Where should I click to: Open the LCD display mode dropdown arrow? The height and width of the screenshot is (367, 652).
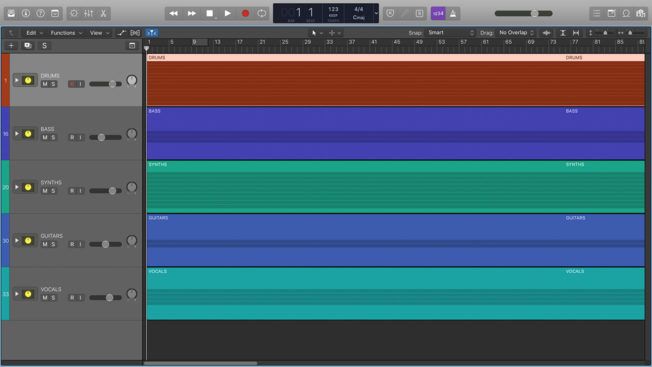point(376,13)
